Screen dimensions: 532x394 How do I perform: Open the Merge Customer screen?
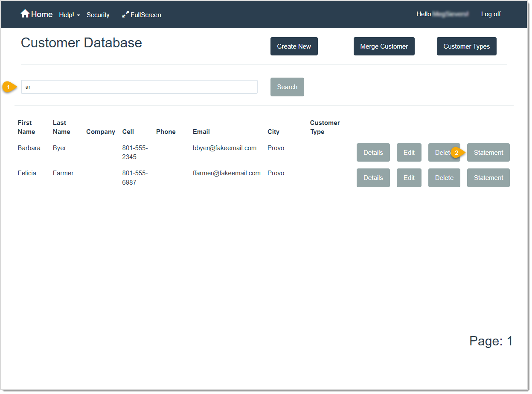pyautogui.click(x=384, y=46)
